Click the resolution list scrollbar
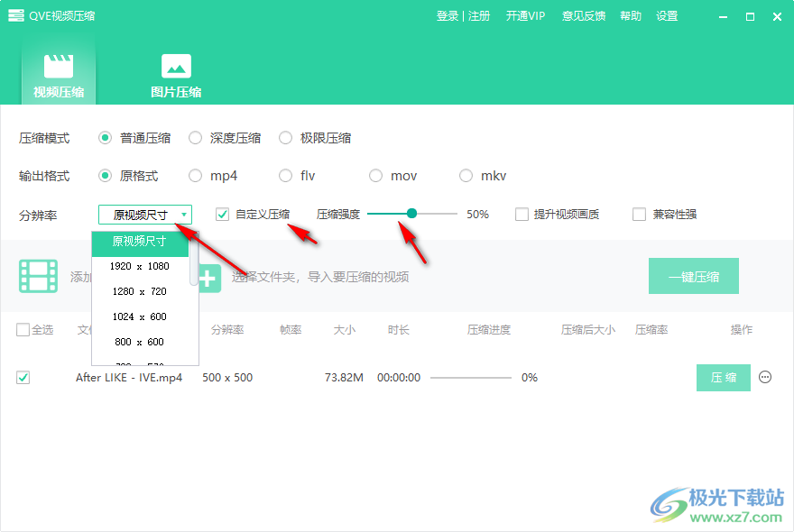This screenshot has height=532, width=794. [x=193, y=259]
